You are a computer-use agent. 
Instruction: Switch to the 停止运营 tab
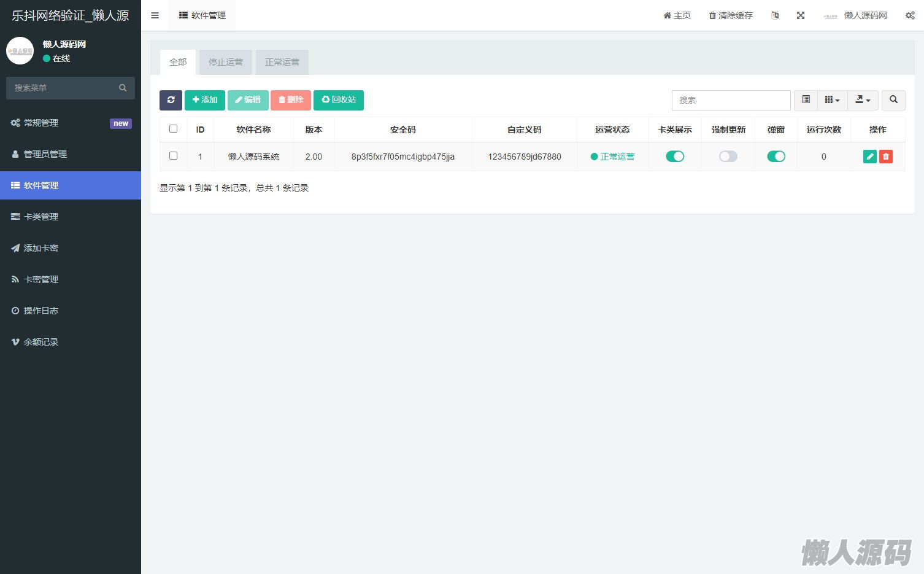pos(226,62)
